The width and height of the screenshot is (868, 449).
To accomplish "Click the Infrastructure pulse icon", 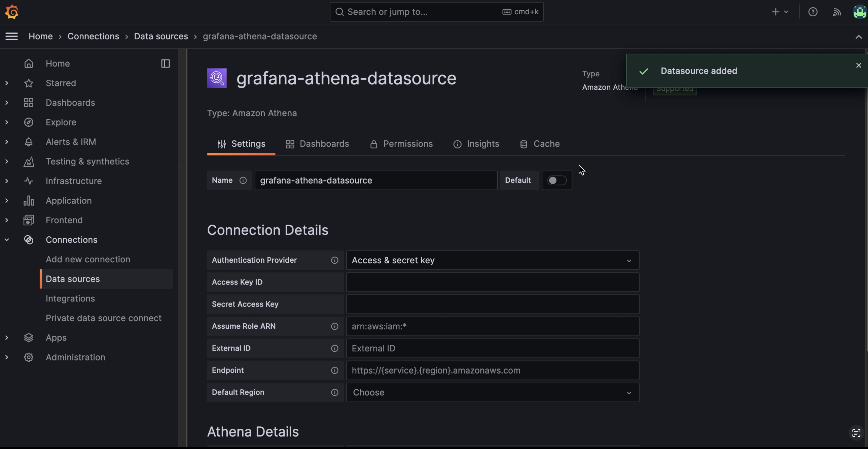I will [29, 181].
